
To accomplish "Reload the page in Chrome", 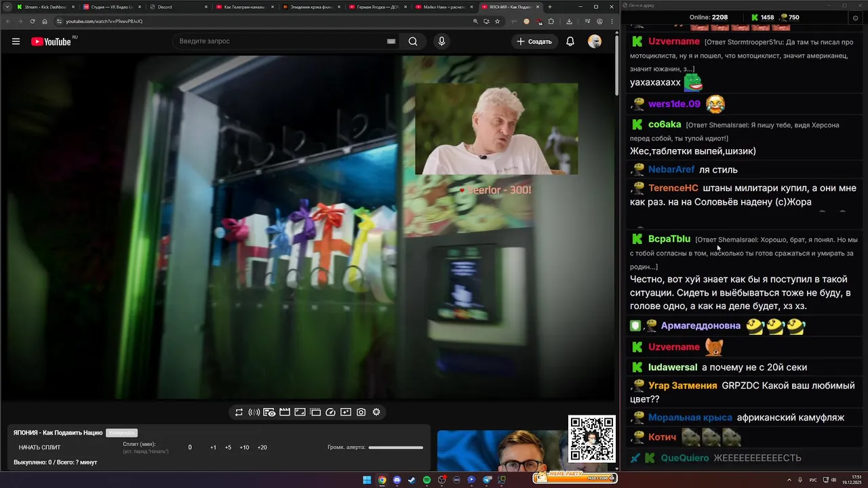I will pos(32,21).
